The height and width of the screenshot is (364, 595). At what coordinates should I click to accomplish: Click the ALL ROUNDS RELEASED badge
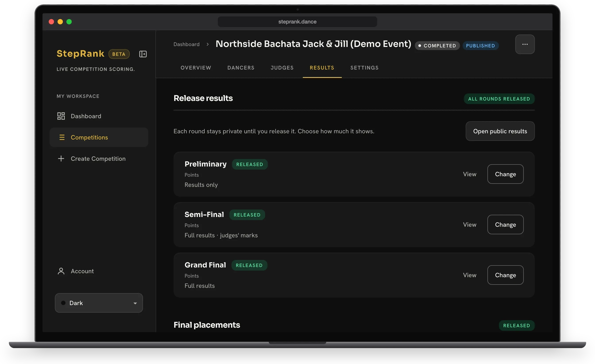click(499, 99)
